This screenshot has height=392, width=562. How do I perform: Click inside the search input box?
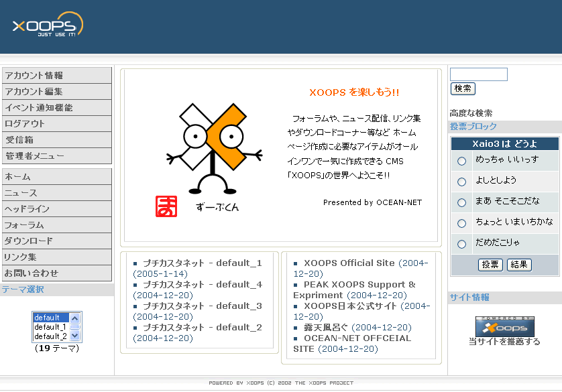point(478,74)
